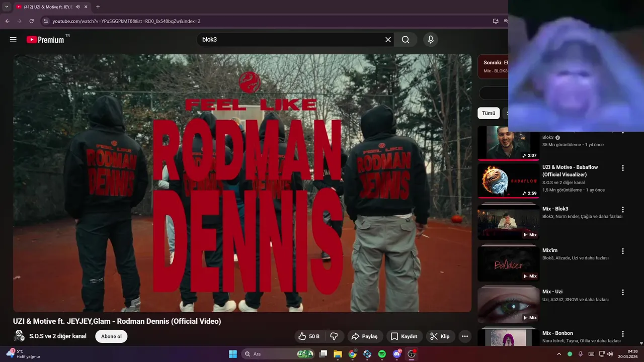Image resolution: width=644 pixels, height=362 pixels.
Task: Mute the tab via speaker icon
Action: click(x=77, y=7)
